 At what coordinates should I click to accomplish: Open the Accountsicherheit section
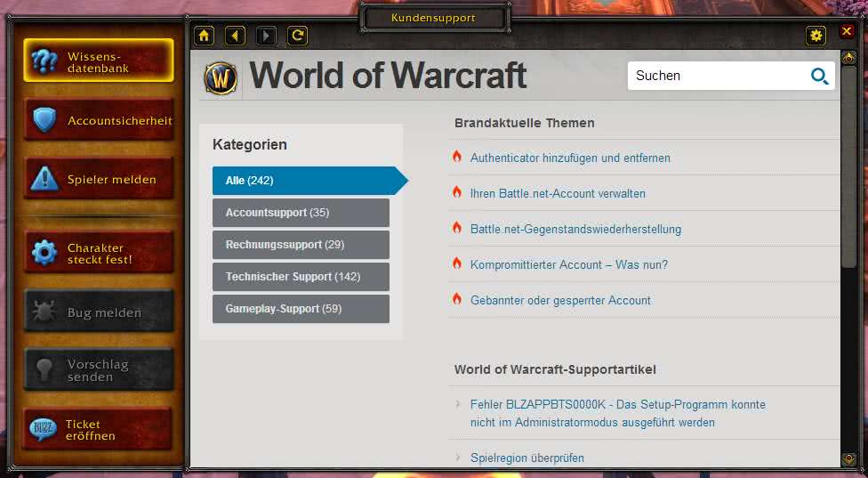99,119
